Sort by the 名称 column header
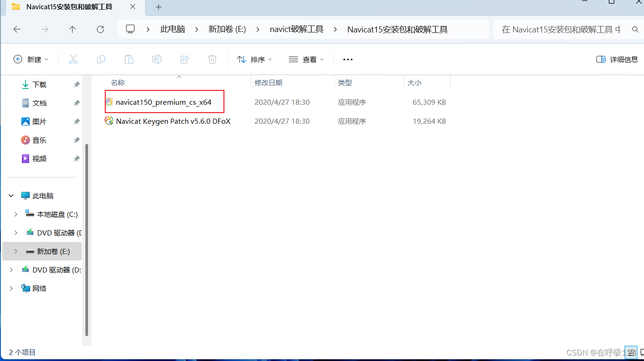This screenshot has height=361, width=644. pos(118,82)
